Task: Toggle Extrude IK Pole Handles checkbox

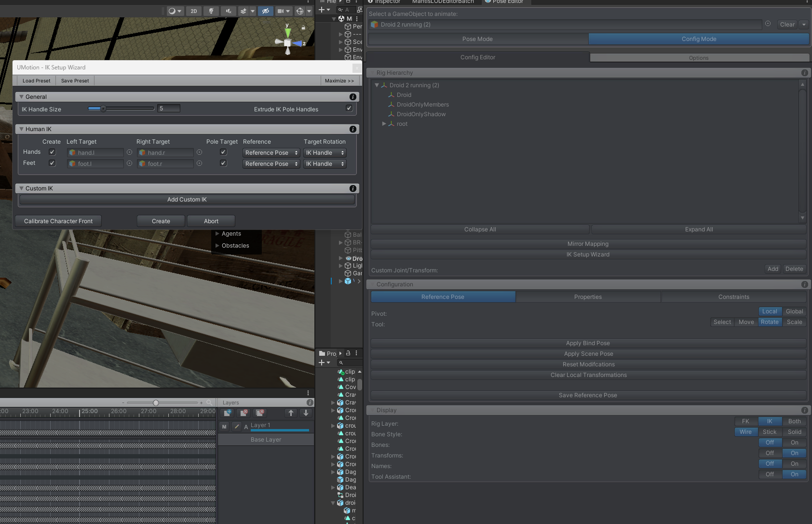Action: (349, 108)
